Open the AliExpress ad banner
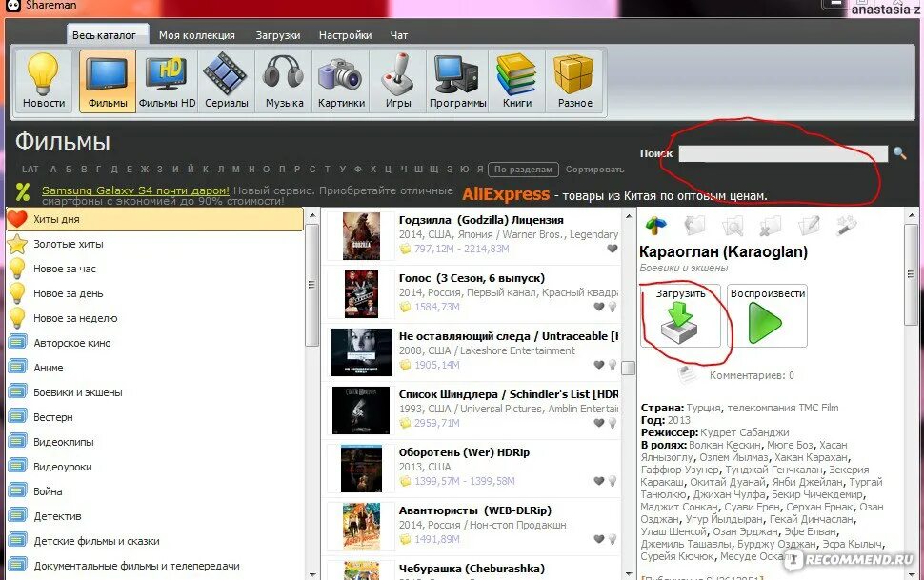This screenshot has height=580, width=924. [x=506, y=194]
